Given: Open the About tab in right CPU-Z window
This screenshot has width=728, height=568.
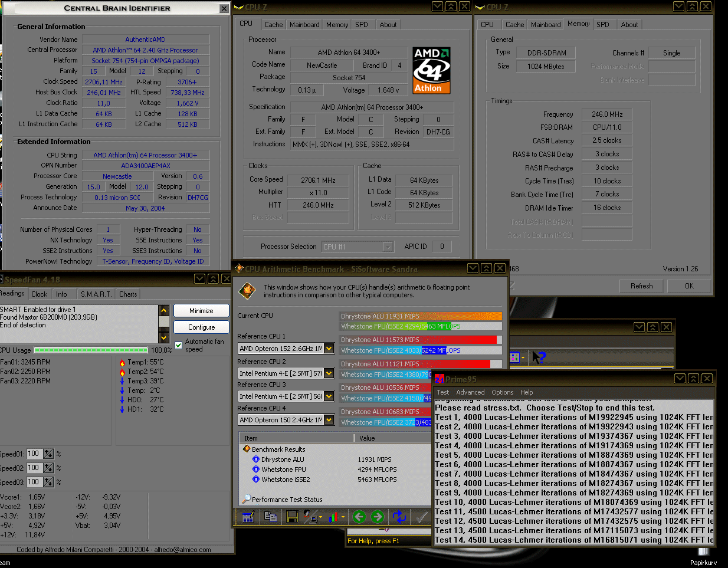Looking at the screenshot, I should [x=629, y=25].
